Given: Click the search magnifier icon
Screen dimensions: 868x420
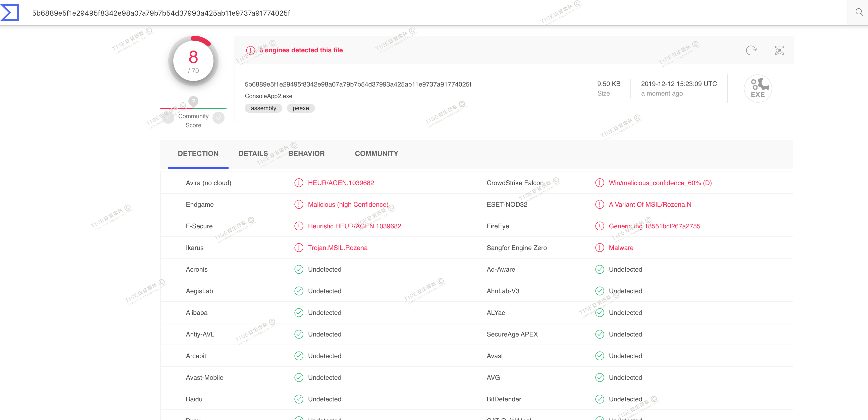Looking at the screenshot, I should point(859,13).
